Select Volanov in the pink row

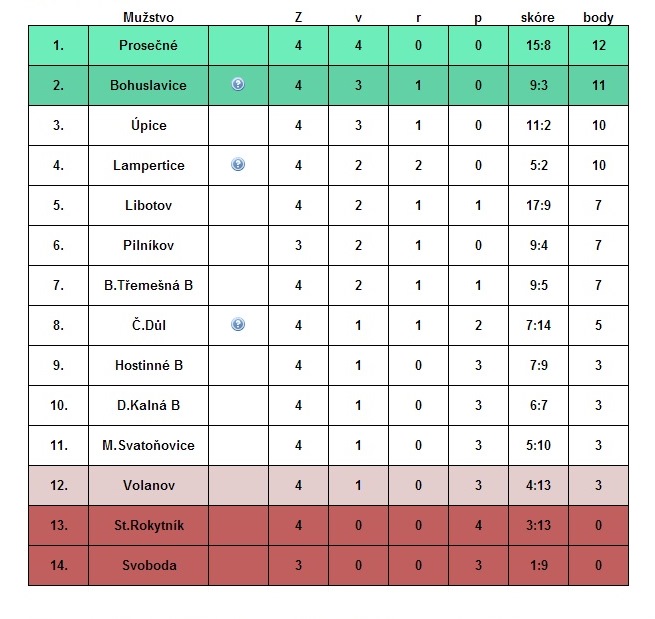[148, 485]
